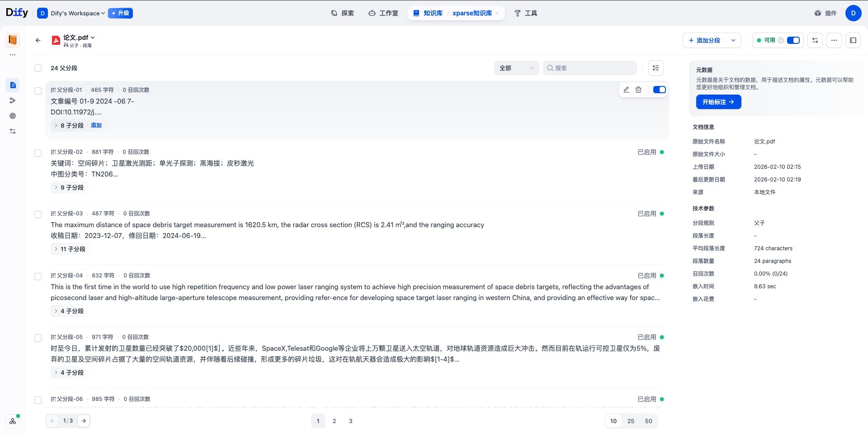Collapse the right panel with the panel icon
868x434 pixels.
click(x=854, y=40)
